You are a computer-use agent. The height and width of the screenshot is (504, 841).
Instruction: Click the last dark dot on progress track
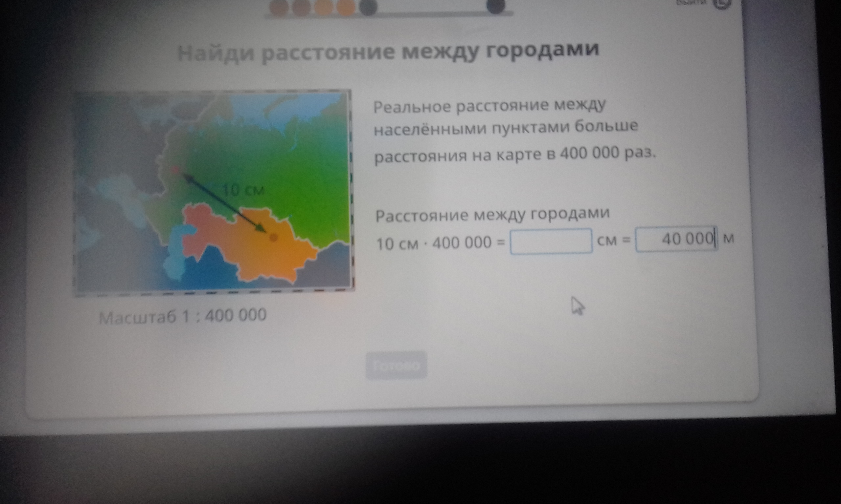click(496, 6)
